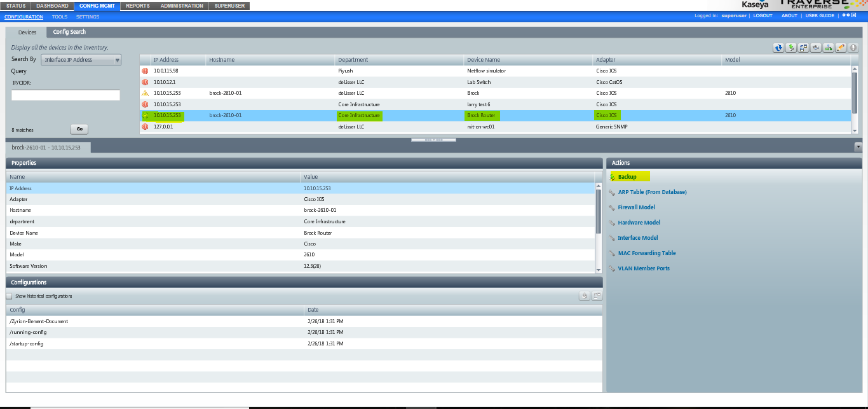The width and height of the screenshot is (868, 409).
Task: Go to the TOOLS submenu
Action: [60, 17]
